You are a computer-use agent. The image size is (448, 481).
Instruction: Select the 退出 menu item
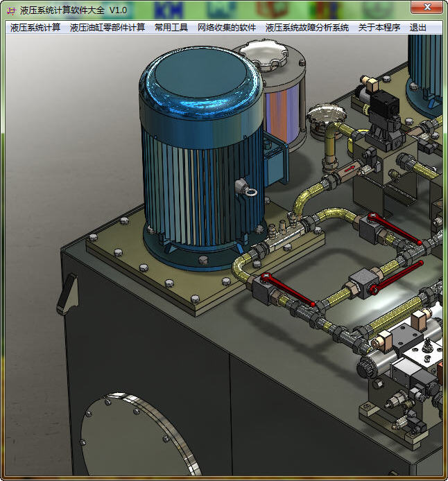point(418,28)
